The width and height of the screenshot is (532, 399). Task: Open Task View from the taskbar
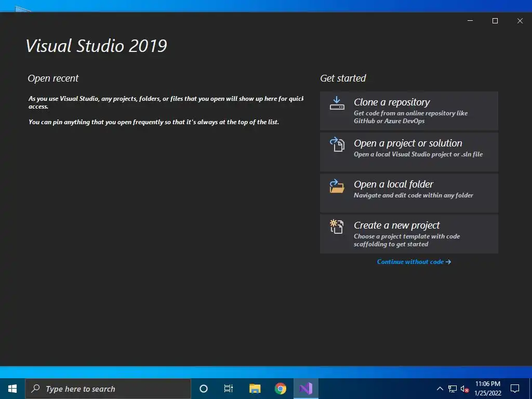point(229,389)
